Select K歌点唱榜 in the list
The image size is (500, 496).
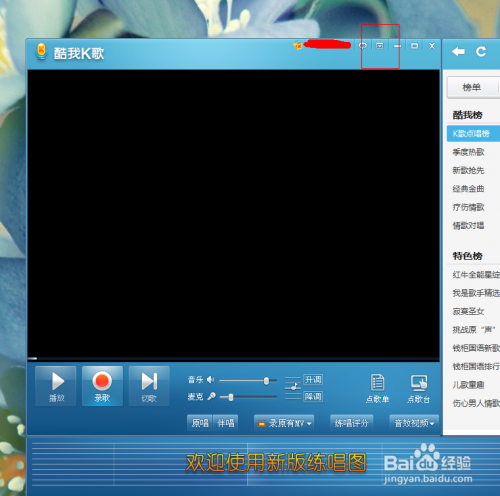click(x=473, y=134)
